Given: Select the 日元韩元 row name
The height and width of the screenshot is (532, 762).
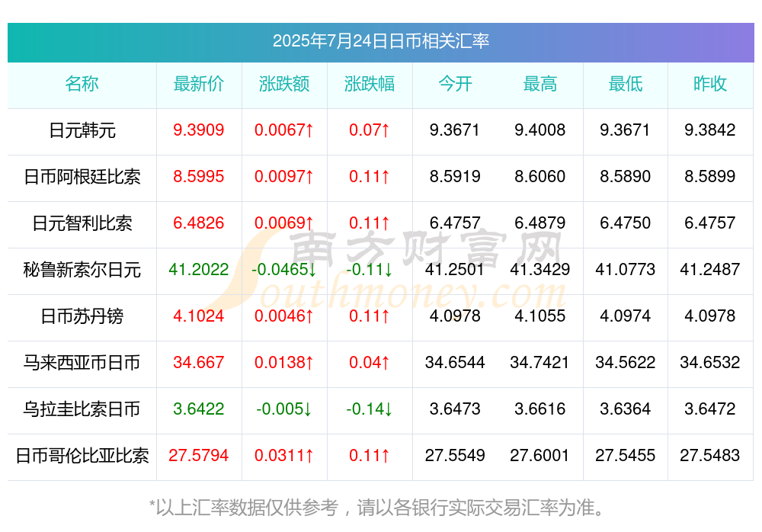Looking at the screenshot, I should click(82, 130).
